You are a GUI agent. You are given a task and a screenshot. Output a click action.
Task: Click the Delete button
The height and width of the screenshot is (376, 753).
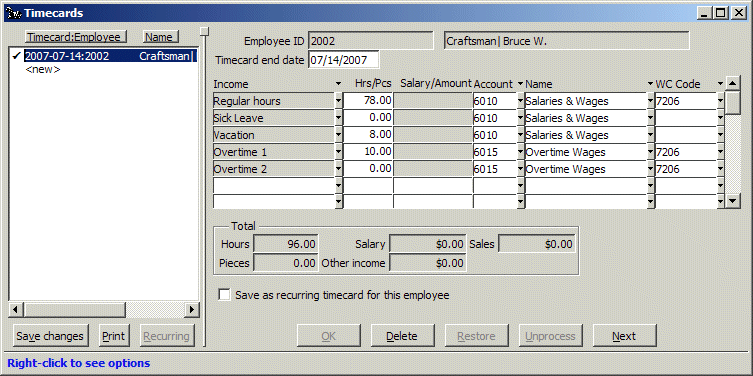tap(402, 336)
